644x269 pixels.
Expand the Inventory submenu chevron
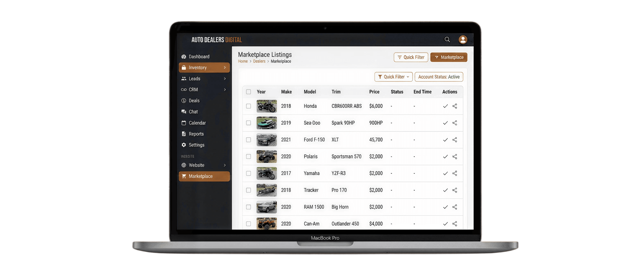coord(225,68)
